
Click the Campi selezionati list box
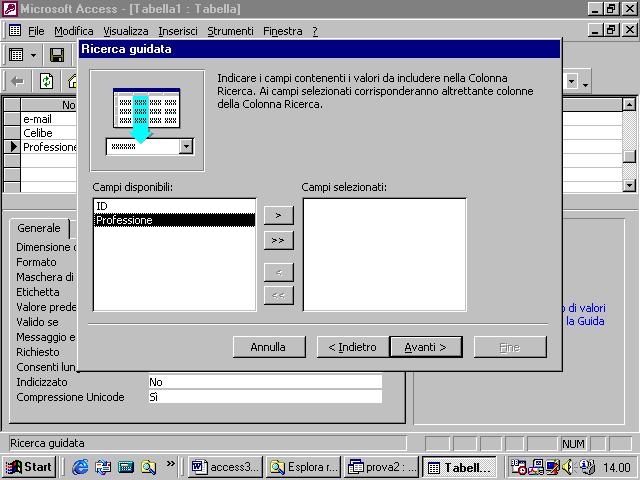[x=384, y=255]
